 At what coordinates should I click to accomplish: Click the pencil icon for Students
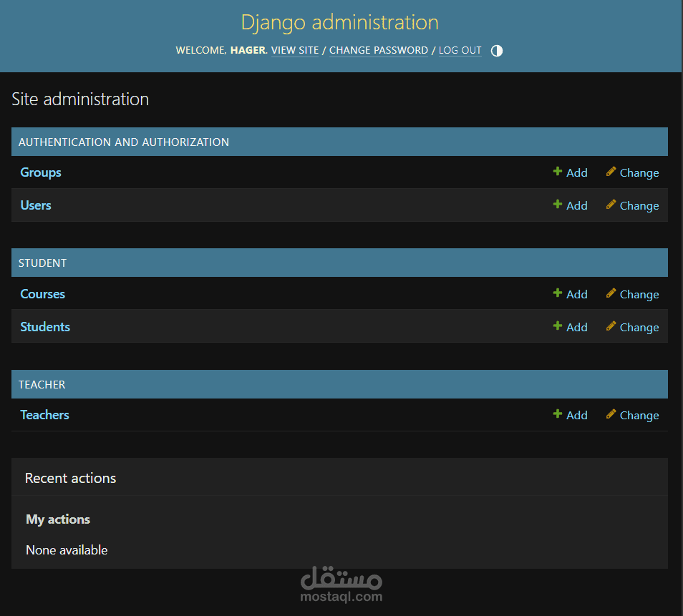(611, 326)
